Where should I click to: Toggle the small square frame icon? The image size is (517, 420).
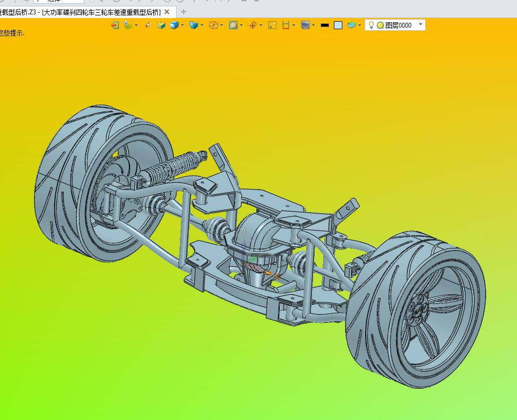point(272,25)
